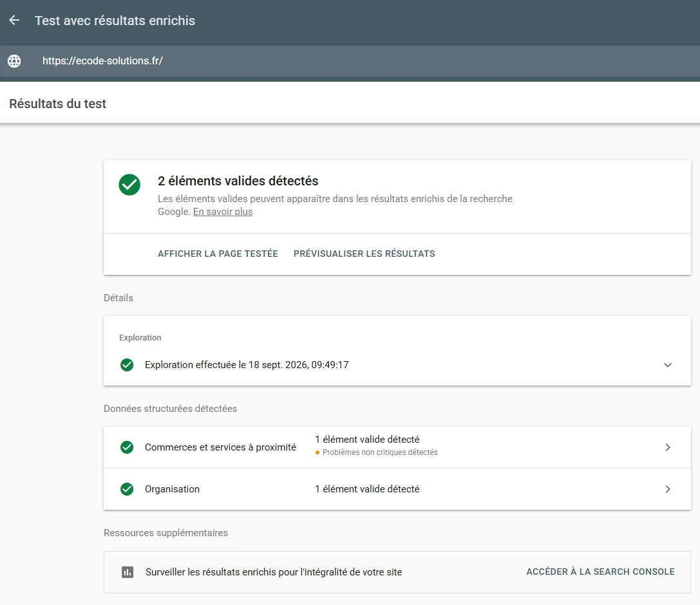This screenshot has height=605, width=700.
Task: Click 'Surveiller les résultats enrichis' text
Action: click(x=274, y=572)
